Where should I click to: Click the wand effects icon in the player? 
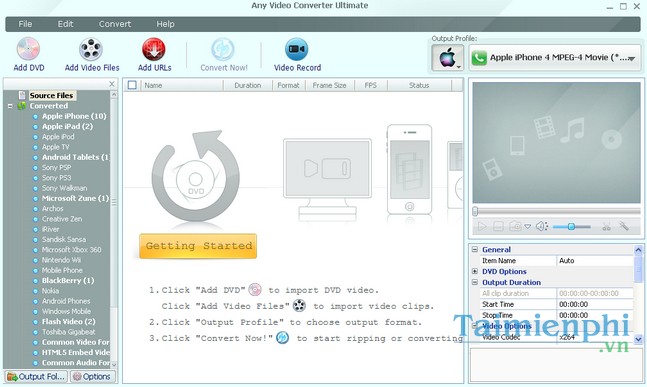tap(623, 226)
